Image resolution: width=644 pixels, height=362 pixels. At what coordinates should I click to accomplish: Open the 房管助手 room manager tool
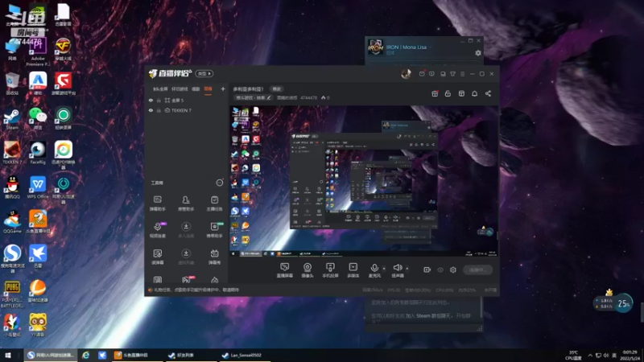(x=186, y=204)
